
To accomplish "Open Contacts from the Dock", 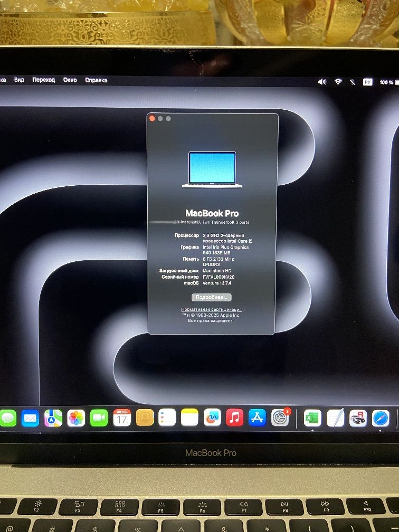I will tap(145, 417).
